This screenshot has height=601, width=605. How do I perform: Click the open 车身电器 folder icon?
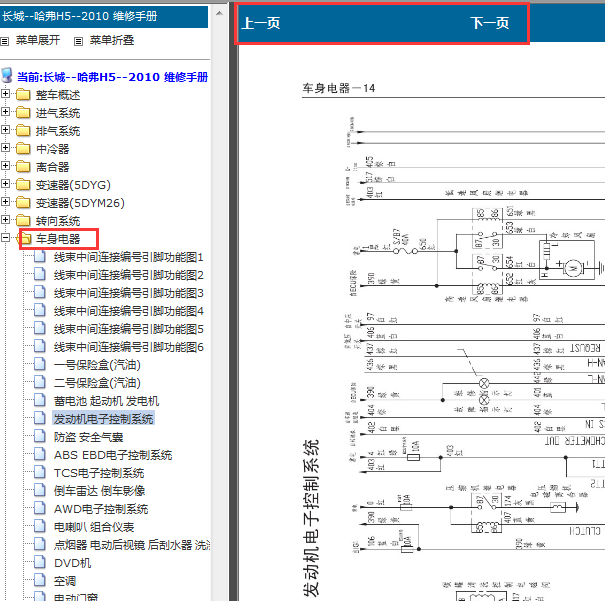[24, 238]
